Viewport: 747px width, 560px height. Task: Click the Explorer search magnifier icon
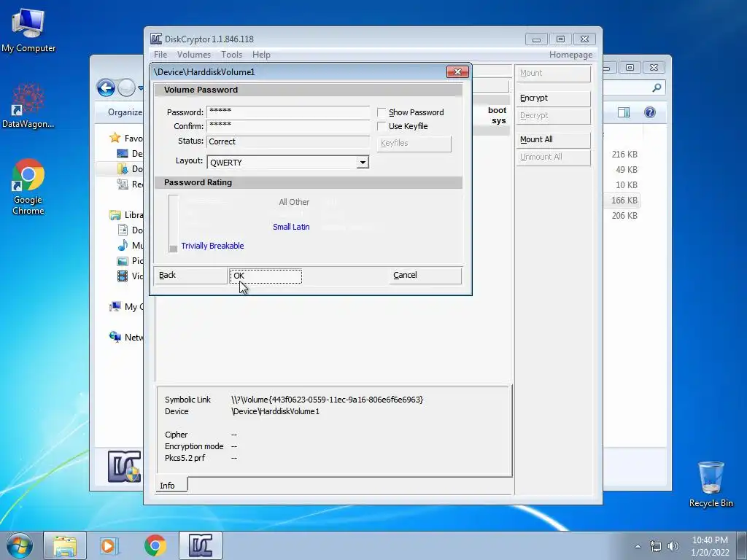pyautogui.click(x=657, y=87)
